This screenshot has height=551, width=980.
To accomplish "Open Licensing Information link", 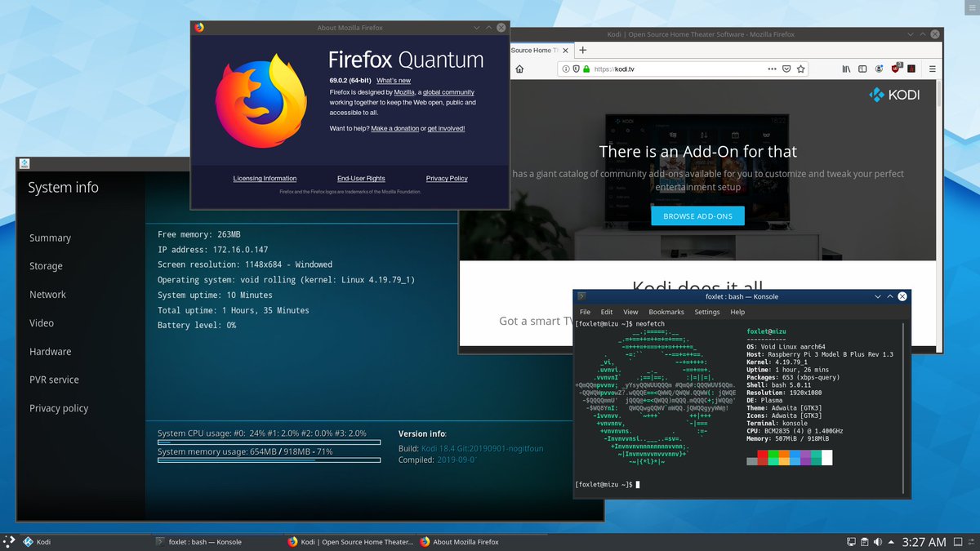I will [265, 178].
